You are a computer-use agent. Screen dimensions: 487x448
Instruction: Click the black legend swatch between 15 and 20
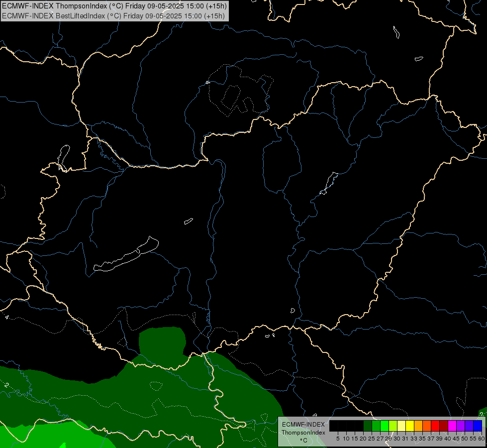point(359,426)
